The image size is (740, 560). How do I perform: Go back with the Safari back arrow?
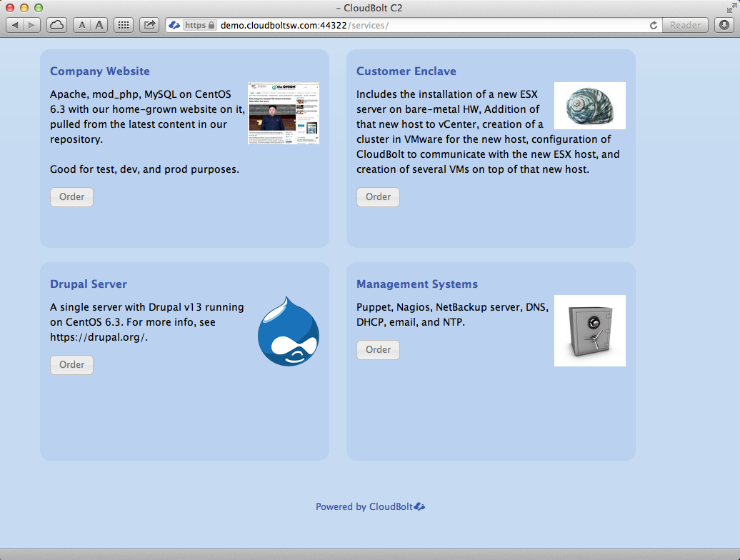point(14,25)
